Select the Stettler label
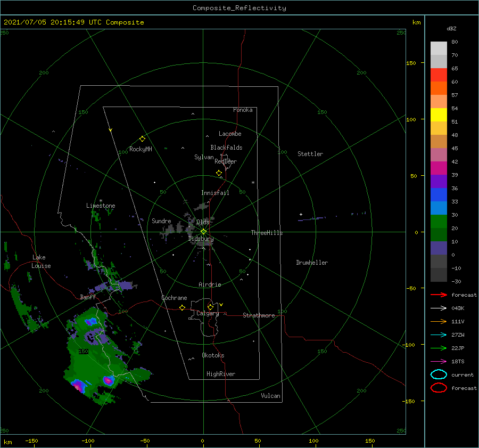The image size is (479, 448). pyautogui.click(x=310, y=154)
